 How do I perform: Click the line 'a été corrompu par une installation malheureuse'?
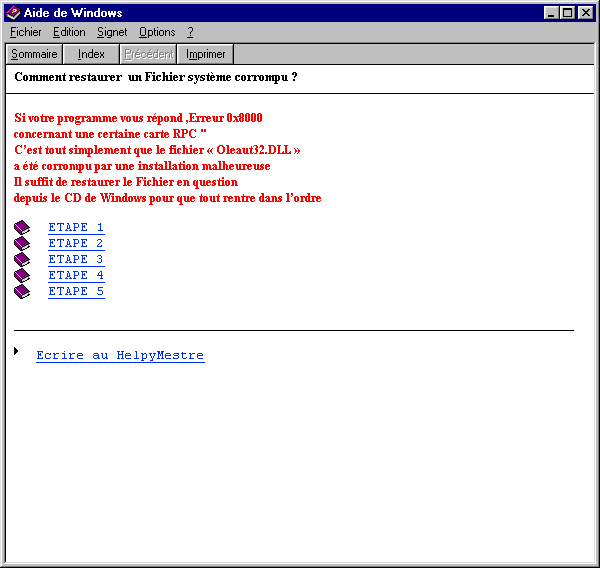[142, 166]
